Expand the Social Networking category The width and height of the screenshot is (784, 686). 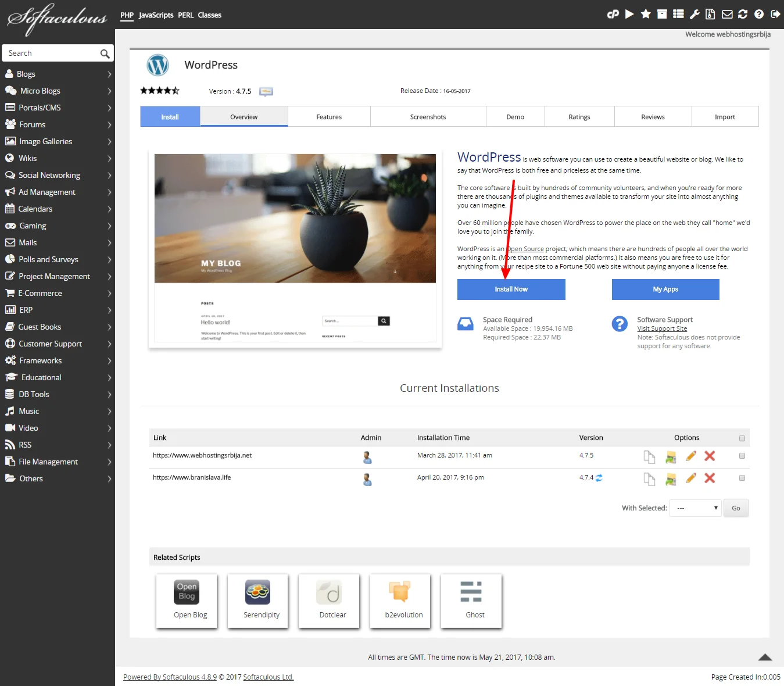58,175
